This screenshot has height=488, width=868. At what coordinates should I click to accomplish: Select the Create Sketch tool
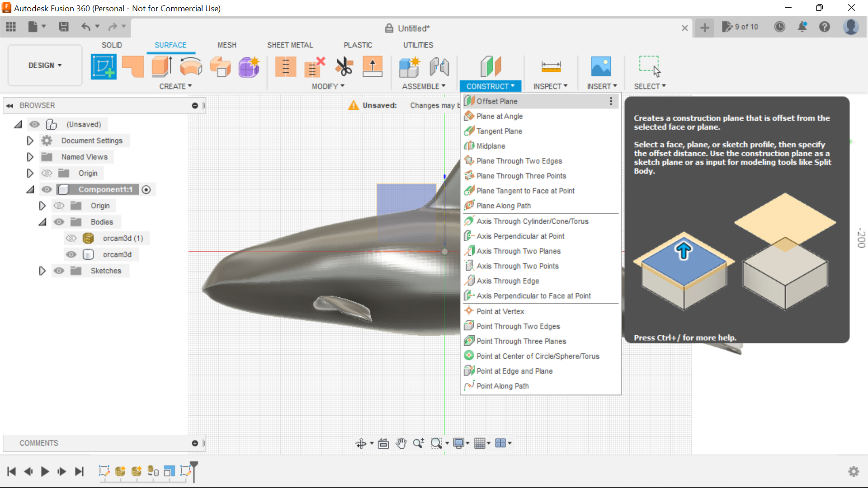[x=104, y=66]
